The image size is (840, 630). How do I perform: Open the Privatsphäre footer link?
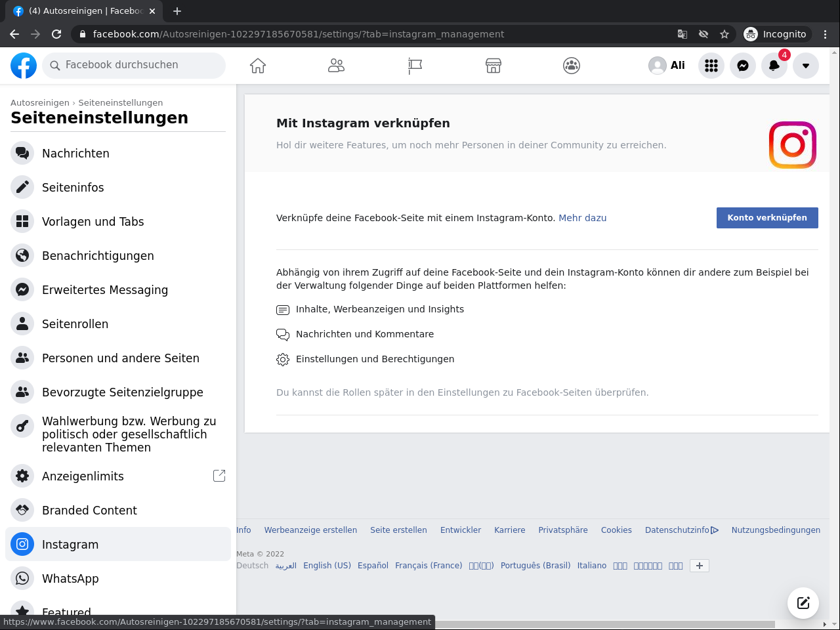point(563,530)
